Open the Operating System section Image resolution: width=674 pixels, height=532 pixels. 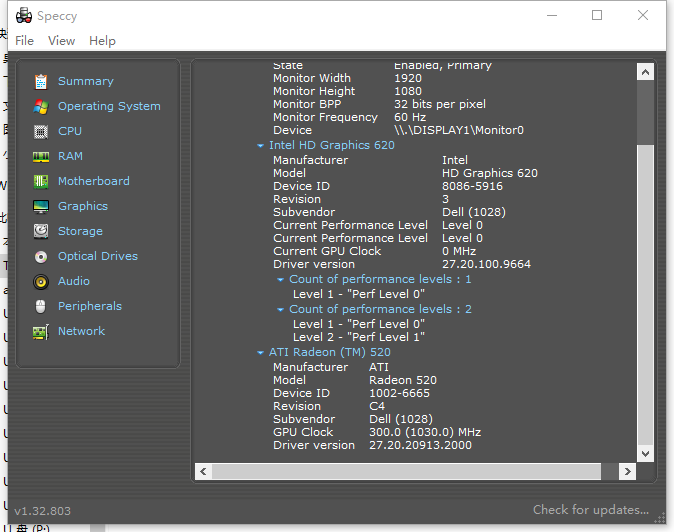[x=109, y=106]
